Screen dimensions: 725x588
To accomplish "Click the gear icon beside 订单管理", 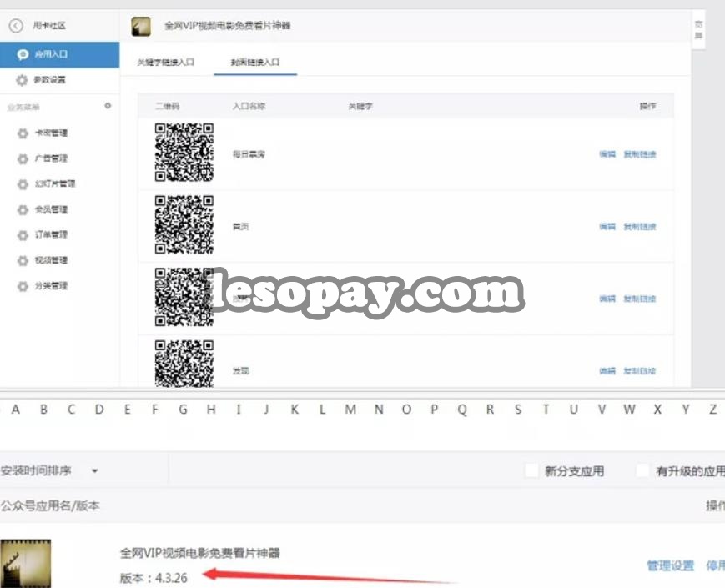I will 23,235.
